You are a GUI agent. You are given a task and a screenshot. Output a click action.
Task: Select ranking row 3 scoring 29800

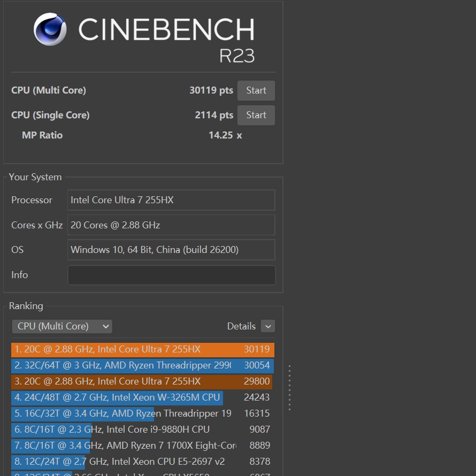[x=143, y=381]
